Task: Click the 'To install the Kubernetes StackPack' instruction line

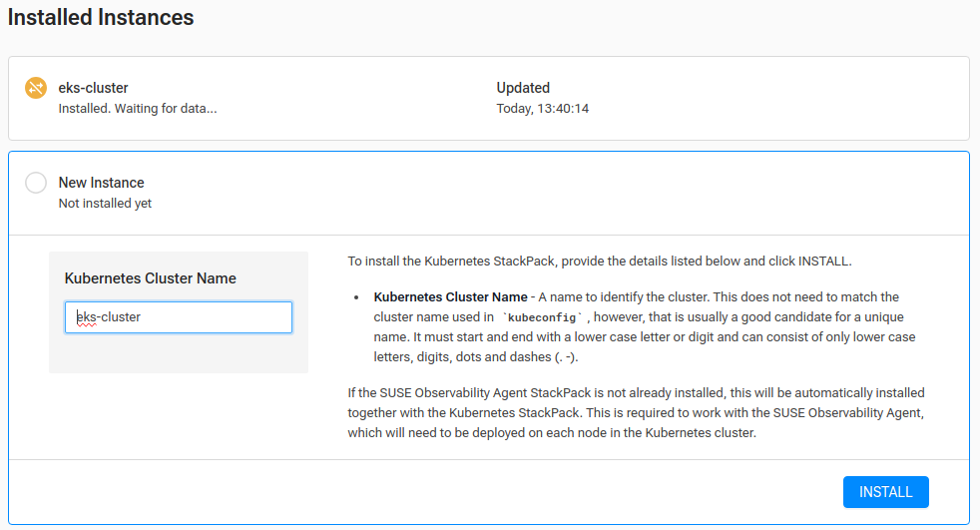Action: coord(599,262)
